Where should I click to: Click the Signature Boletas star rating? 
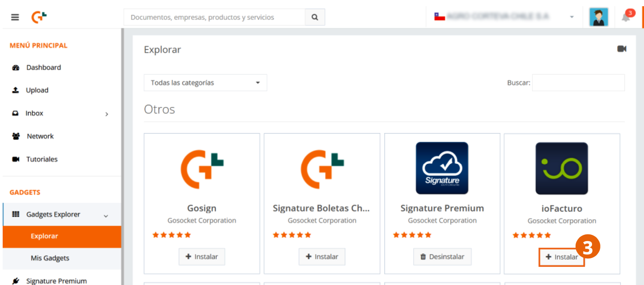(292, 235)
